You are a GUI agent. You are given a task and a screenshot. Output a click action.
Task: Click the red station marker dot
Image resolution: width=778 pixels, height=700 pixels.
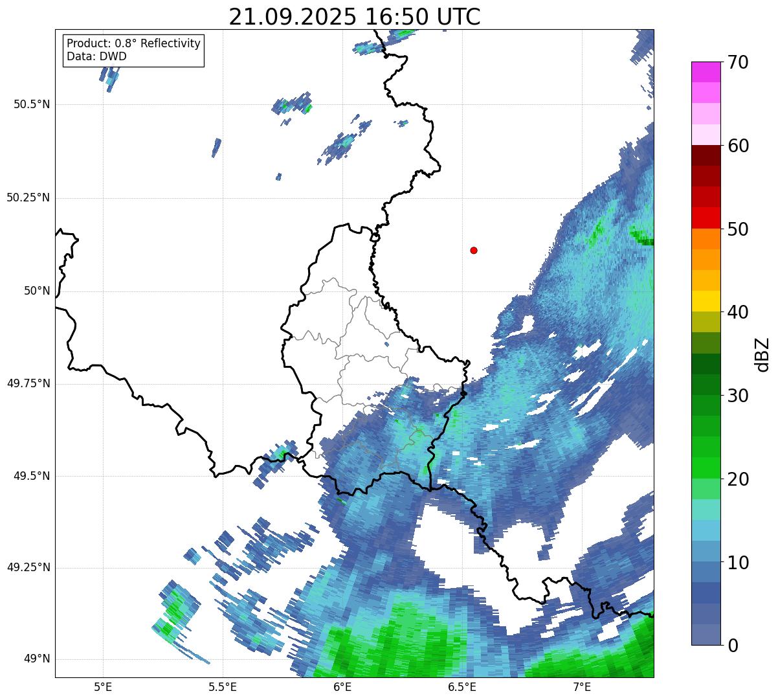tap(474, 250)
